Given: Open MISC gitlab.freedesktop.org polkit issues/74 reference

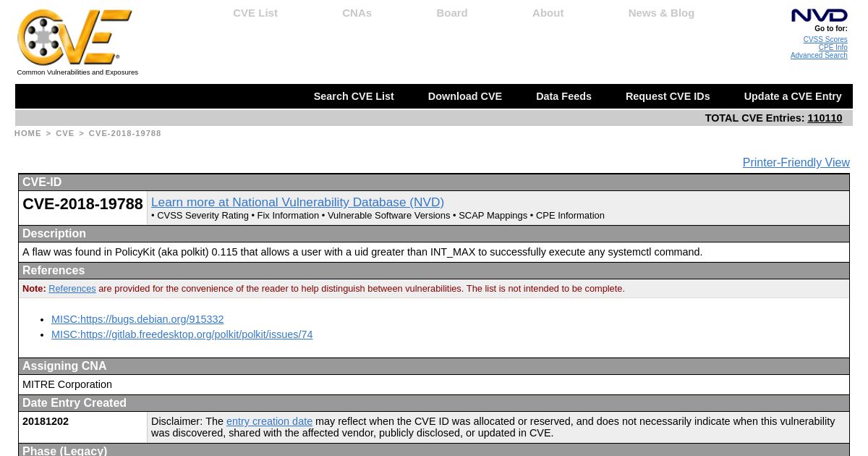Looking at the screenshot, I should [x=182, y=334].
